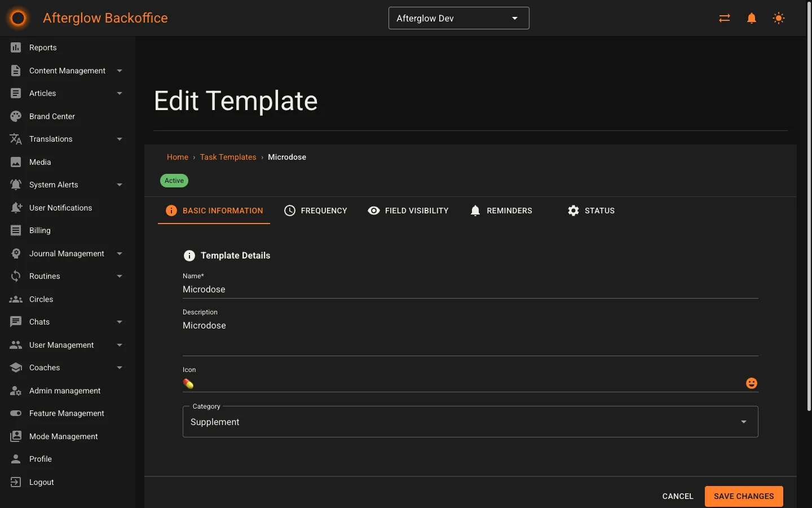Click the emoji picker icon in the Icon field
812x508 pixels.
(x=751, y=383)
